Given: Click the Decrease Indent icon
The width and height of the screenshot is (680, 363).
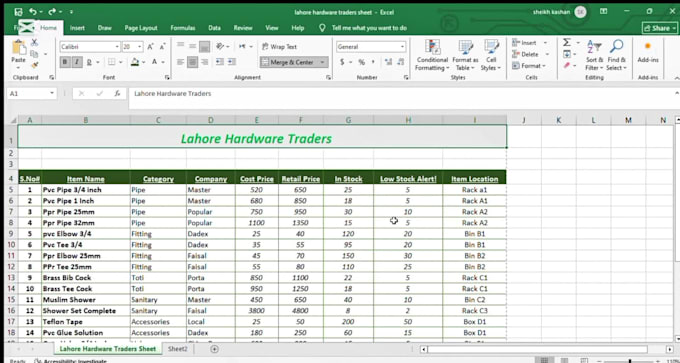Looking at the screenshot, I should pyautogui.click(x=220, y=62).
